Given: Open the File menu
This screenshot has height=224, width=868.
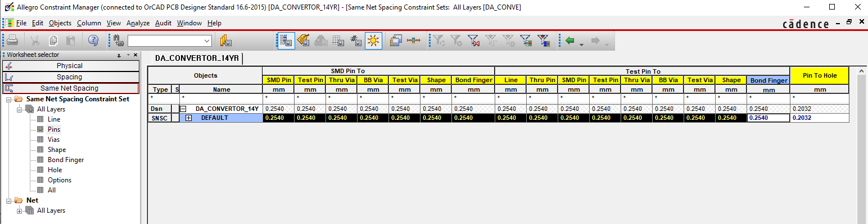Looking at the screenshot, I should (21, 23).
